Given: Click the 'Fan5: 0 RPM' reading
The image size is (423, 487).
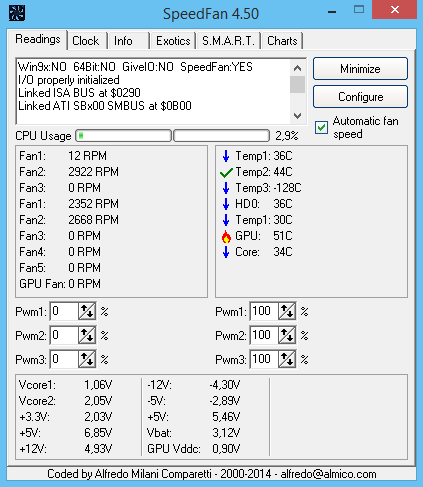Looking at the screenshot, I should 60,268.
